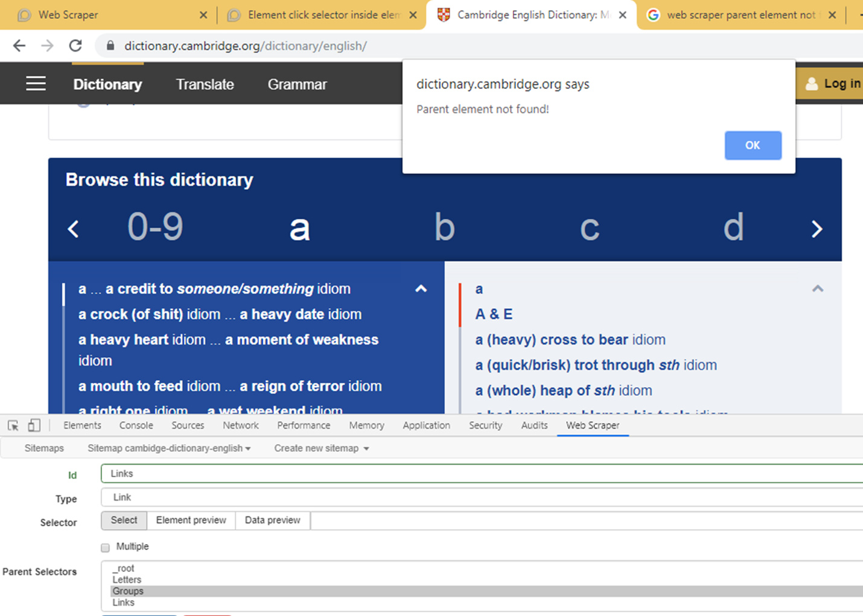Screen dimensions: 863x616
Task: Dismiss the alert by clicking OK
Action: pyautogui.click(x=753, y=145)
